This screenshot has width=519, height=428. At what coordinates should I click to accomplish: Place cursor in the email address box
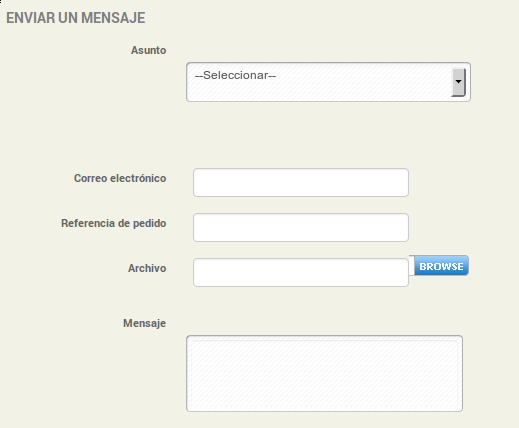pos(301,183)
